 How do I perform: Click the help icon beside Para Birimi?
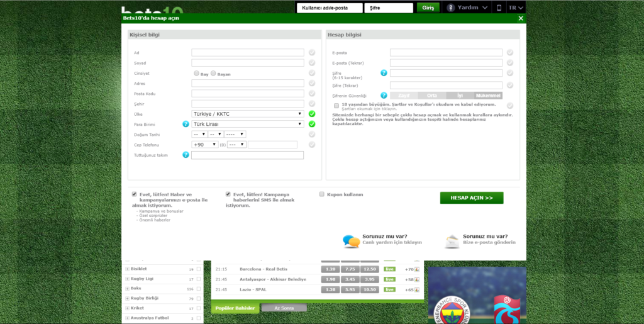pos(186,124)
